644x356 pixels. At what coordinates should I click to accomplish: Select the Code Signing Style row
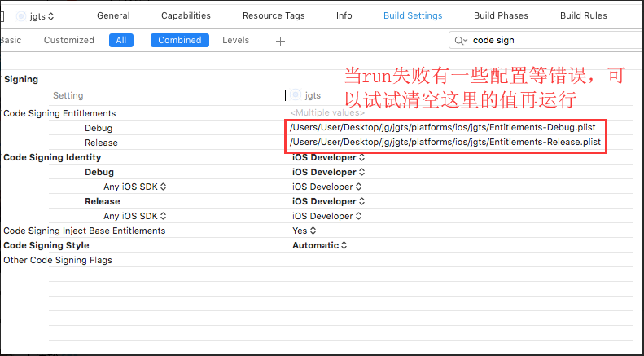coord(46,245)
